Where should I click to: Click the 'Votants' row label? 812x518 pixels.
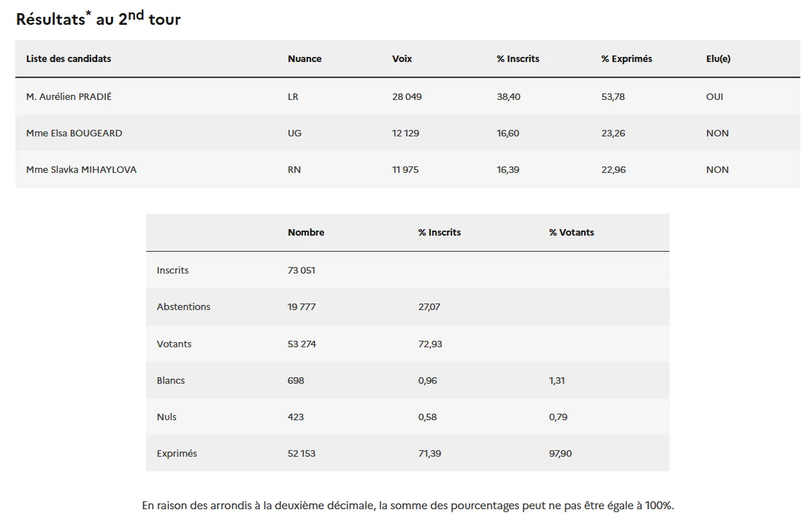[174, 344]
